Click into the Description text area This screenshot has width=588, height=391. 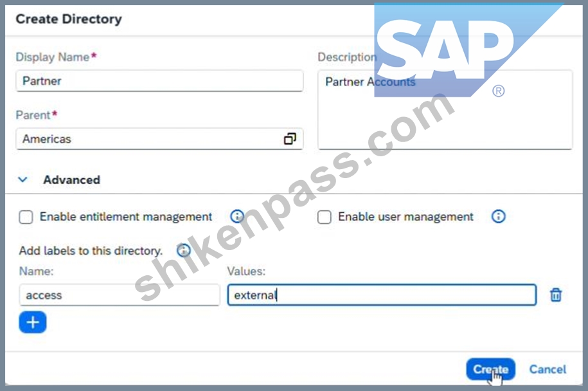(x=445, y=109)
